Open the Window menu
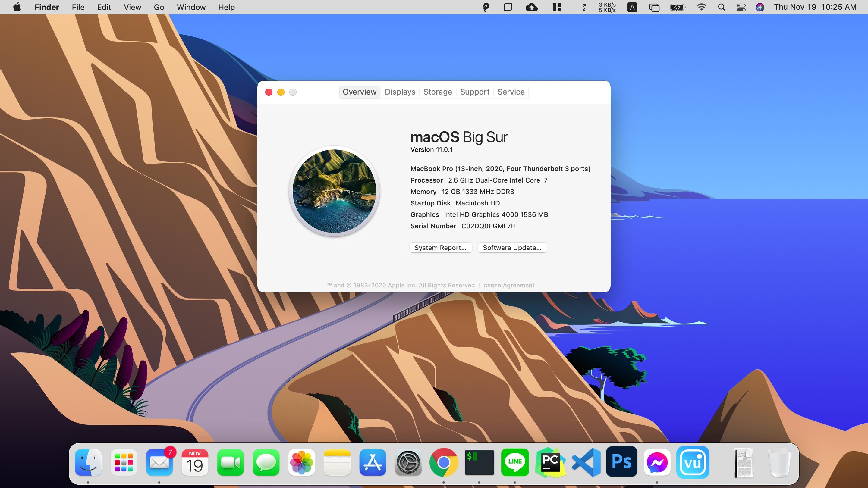 click(x=191, y=7)
